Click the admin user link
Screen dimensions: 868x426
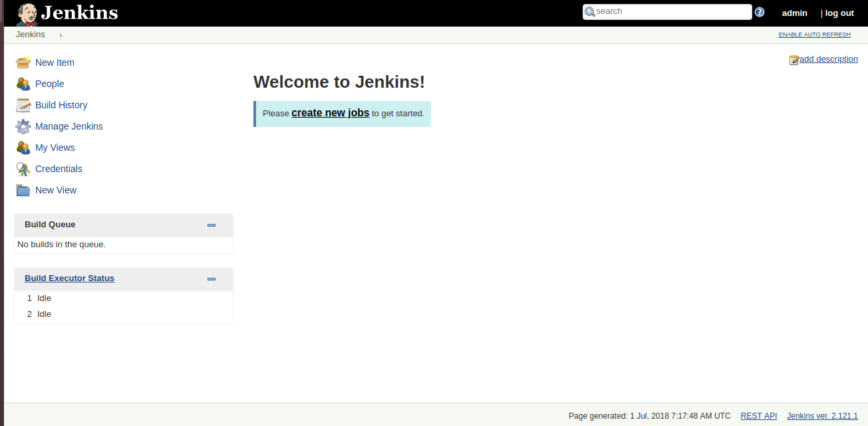coord(795,13)
